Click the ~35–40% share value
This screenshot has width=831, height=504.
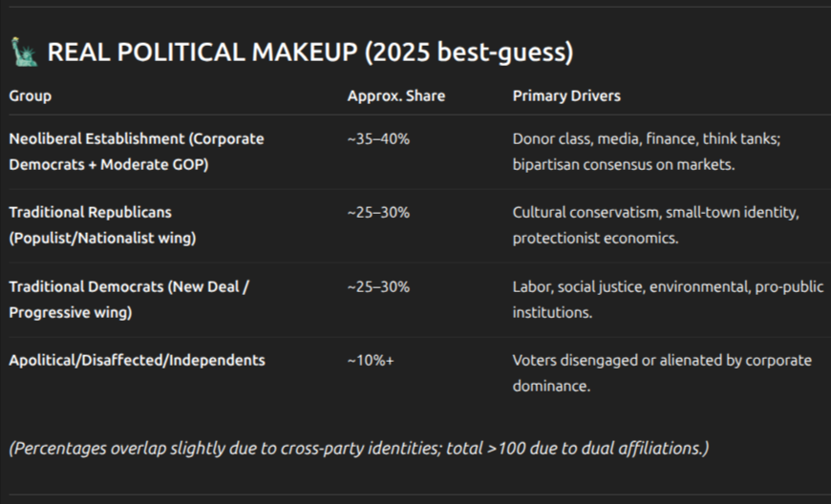point(378,138)
